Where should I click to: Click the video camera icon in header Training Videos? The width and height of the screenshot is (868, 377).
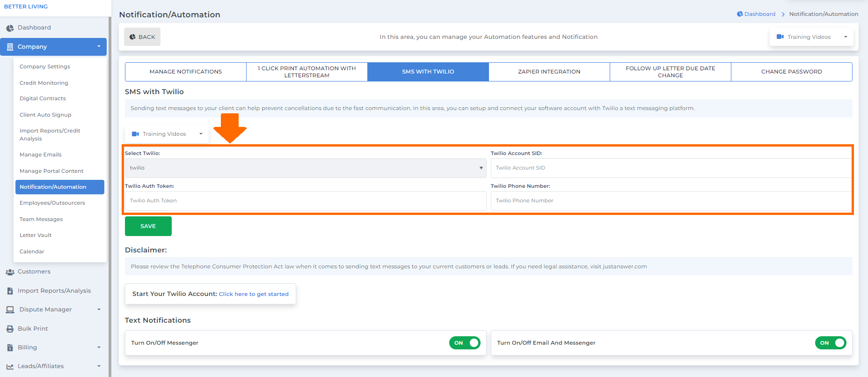pyautogui.click(x=780, y=37)
